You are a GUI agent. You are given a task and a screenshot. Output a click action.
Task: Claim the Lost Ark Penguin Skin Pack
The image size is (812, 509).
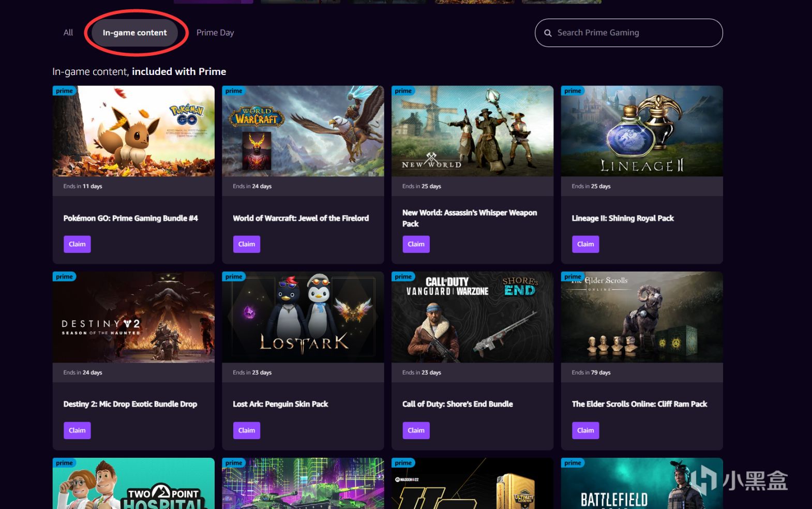coord(247,430)
